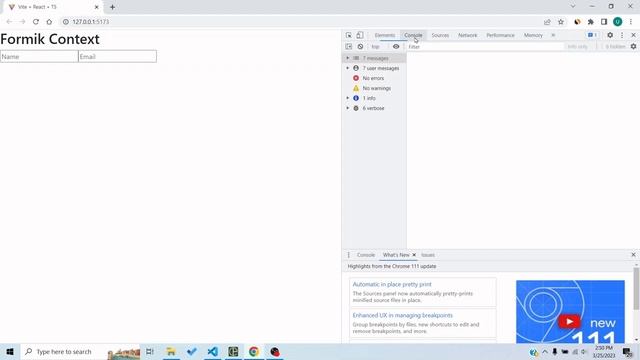
Task: Launch Visual Studio Code from the taskbar
Action: [213, 351]
